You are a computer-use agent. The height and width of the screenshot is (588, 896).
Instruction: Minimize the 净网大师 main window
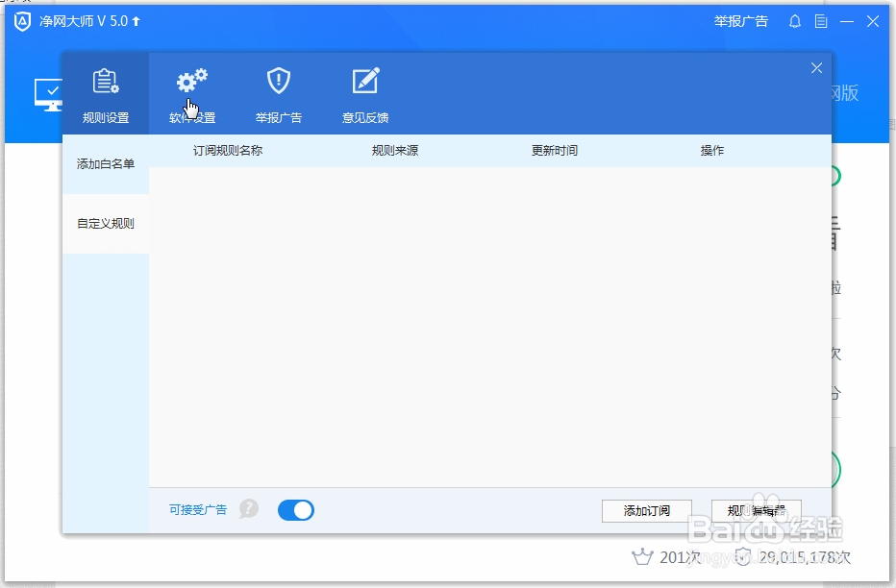(x=847, y=22)
